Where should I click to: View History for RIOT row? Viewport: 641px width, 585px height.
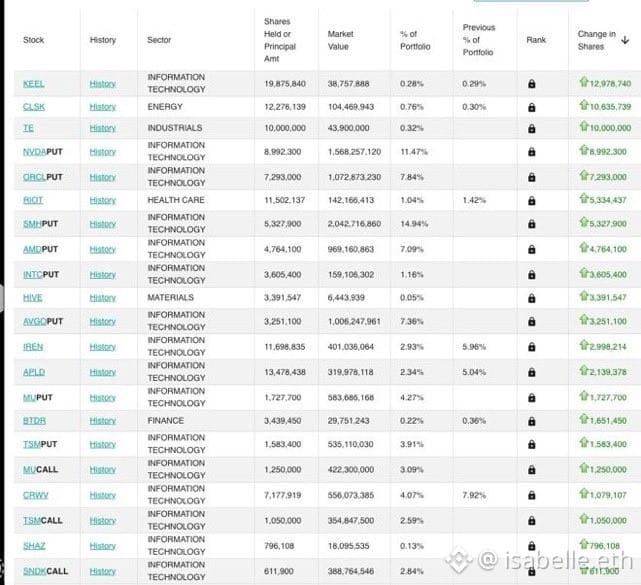(103, 200)
